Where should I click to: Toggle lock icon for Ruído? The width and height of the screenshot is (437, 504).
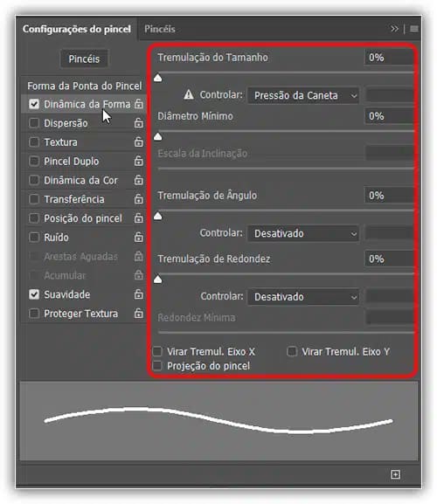click(x=139, y=238)
